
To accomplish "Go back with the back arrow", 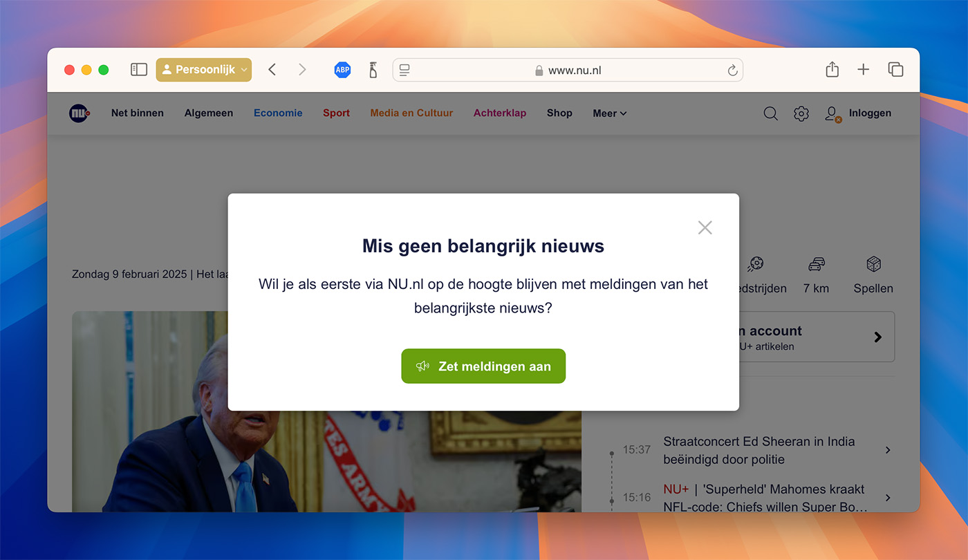I will tap(272, 70).
